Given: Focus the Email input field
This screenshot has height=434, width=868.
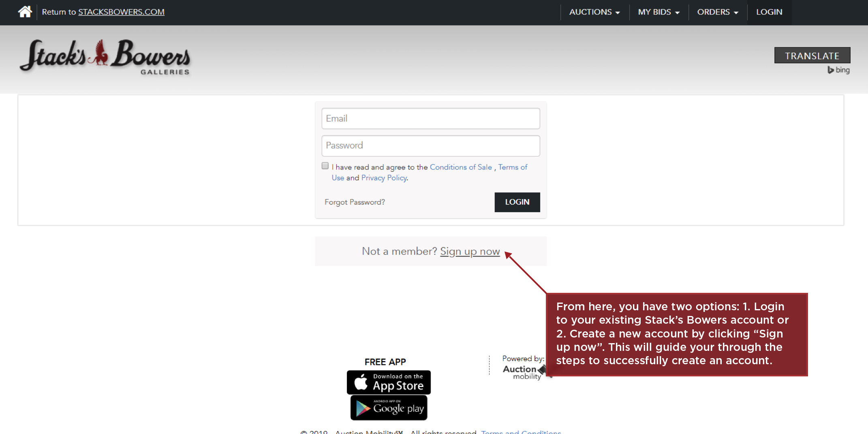Looking at the screenshot, I should tap(430, 118).
